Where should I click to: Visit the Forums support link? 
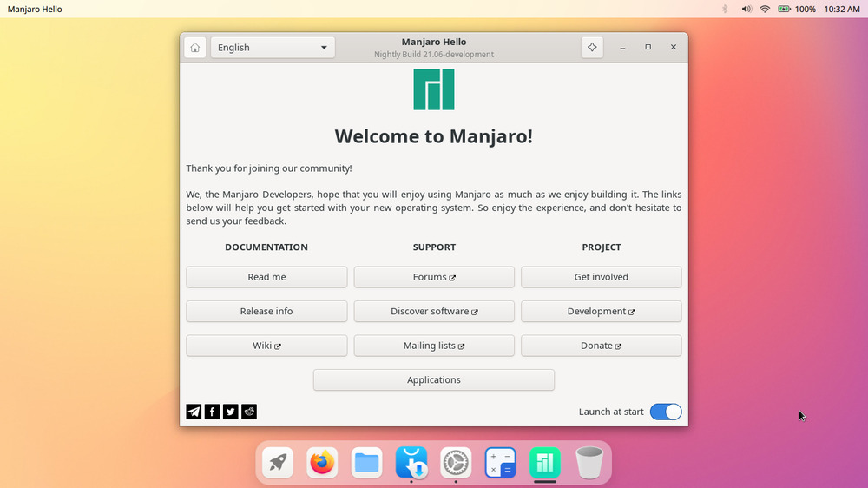click(x=434, y=277)
